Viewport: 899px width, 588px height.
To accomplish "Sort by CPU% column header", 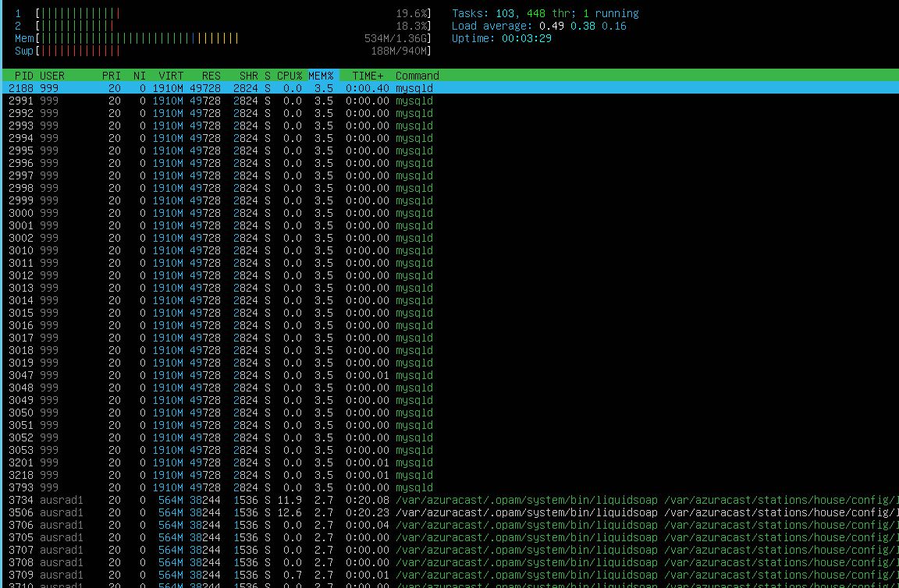I will (290, 76).
